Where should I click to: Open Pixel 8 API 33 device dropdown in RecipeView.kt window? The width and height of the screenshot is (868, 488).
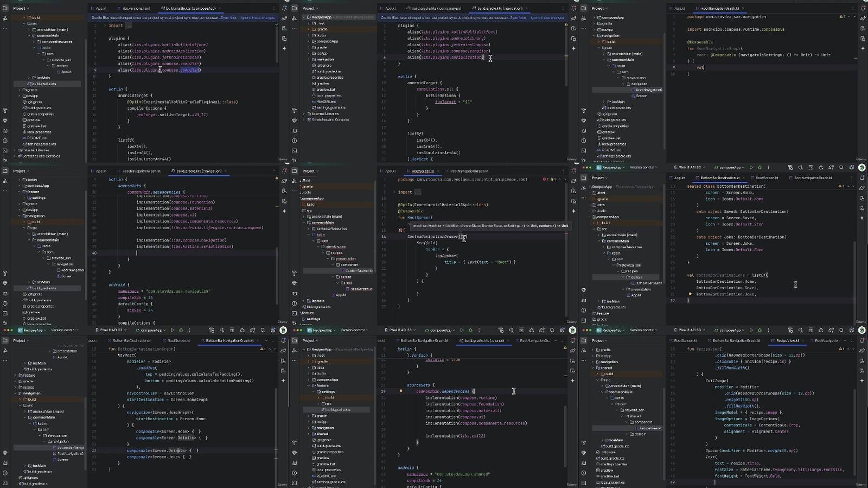pyautogui.click(x=690, y=330)
